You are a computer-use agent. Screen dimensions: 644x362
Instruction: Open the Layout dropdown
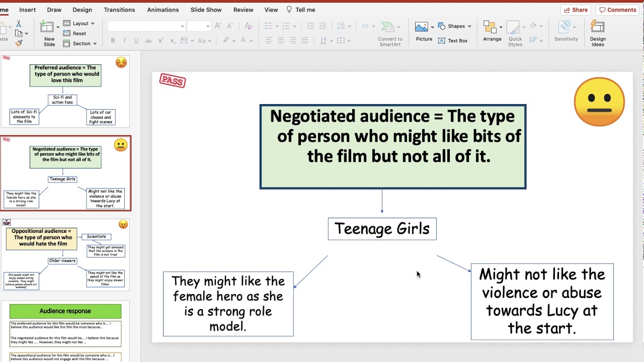79,24
